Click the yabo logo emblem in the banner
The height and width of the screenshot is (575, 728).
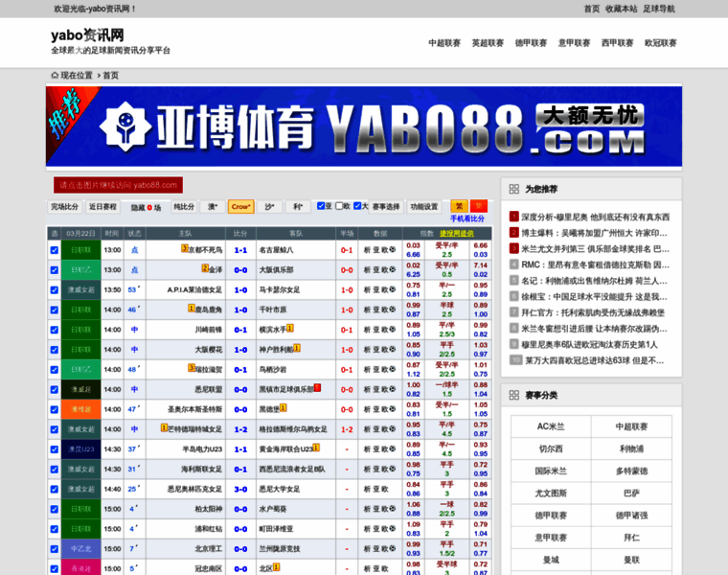(125, 126)
